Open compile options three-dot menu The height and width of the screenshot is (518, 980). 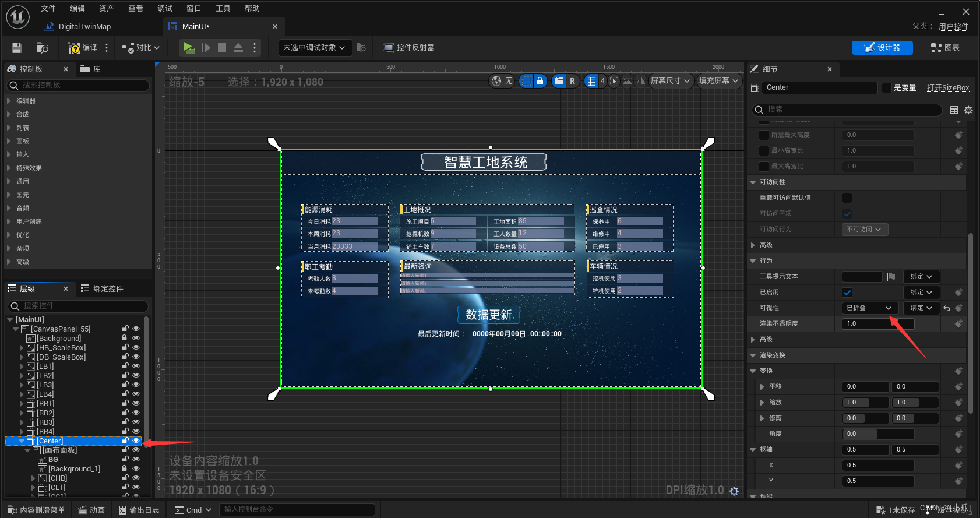(107, 48)
